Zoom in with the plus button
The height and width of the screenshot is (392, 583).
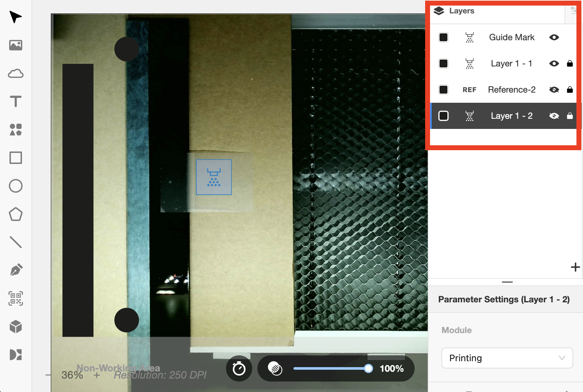coord(97,375)
